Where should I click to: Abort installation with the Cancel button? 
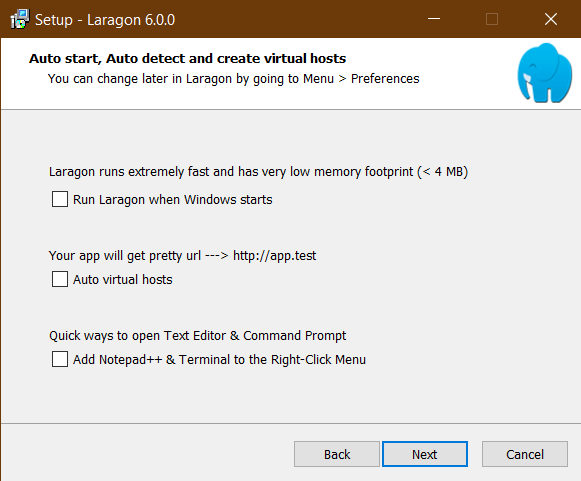tap(525, 454)
